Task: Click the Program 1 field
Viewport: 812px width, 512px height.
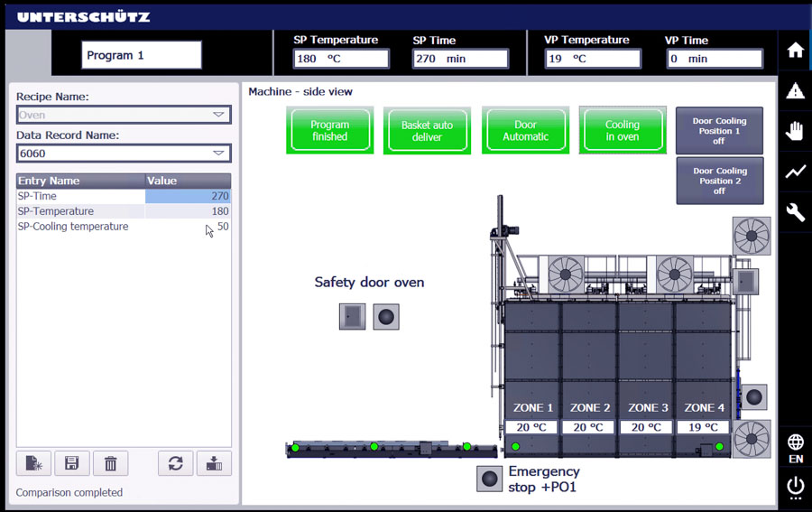Action: click(142, 55)
